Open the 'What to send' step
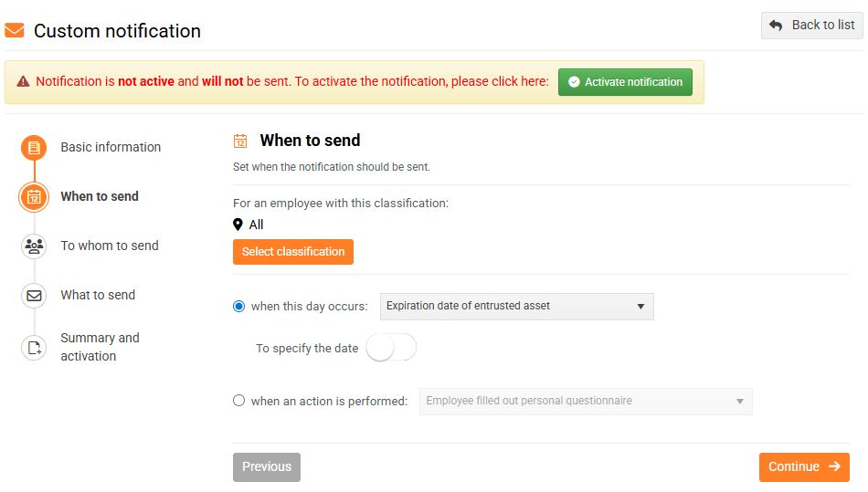This screenshot has height=492, width=868. click(x=98, y=295)
